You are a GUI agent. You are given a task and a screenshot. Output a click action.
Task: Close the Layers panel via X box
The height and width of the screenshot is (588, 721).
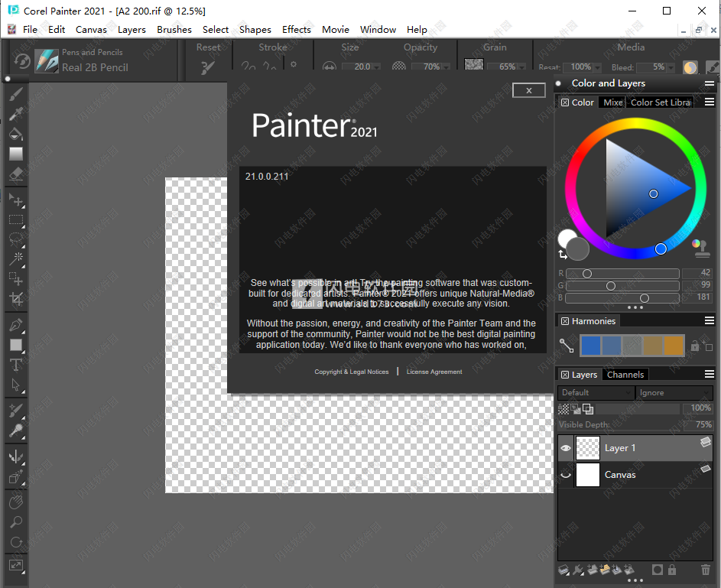pos(565,375)
